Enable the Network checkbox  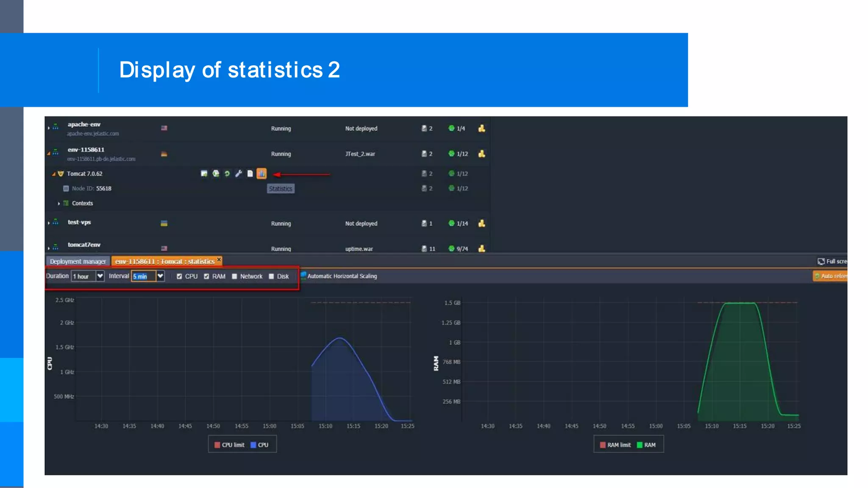tap(234, 276)
